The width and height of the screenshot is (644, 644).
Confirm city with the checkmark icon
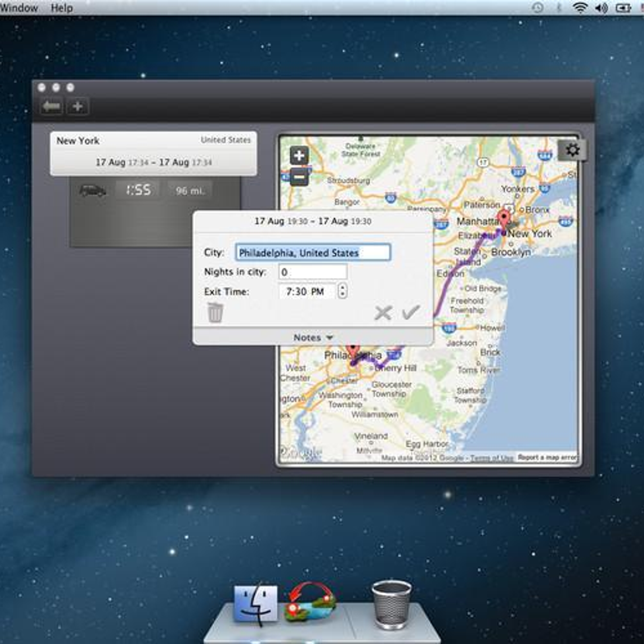(x=411, y=312)
